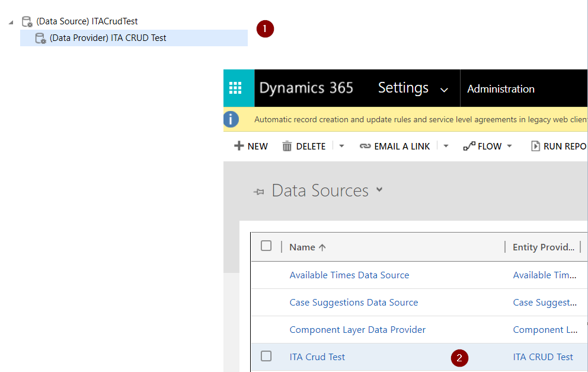The width and height of the screenshot is (588, 372).
Task: Click the plus icon for NEW
Action: [239, 145]
